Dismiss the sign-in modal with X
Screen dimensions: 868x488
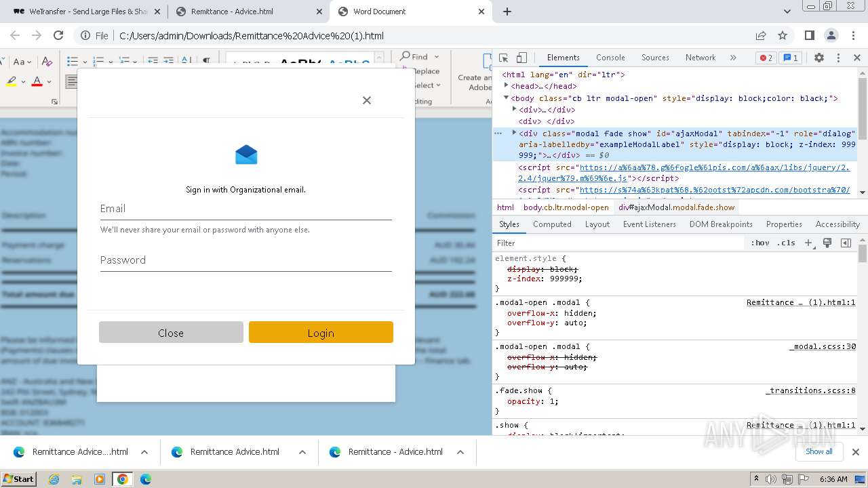[x=367, y=100]
